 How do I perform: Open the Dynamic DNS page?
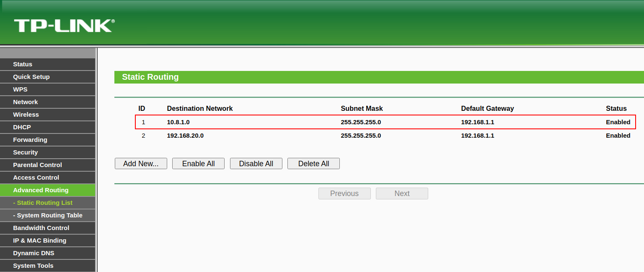click(x=48, y=253)
